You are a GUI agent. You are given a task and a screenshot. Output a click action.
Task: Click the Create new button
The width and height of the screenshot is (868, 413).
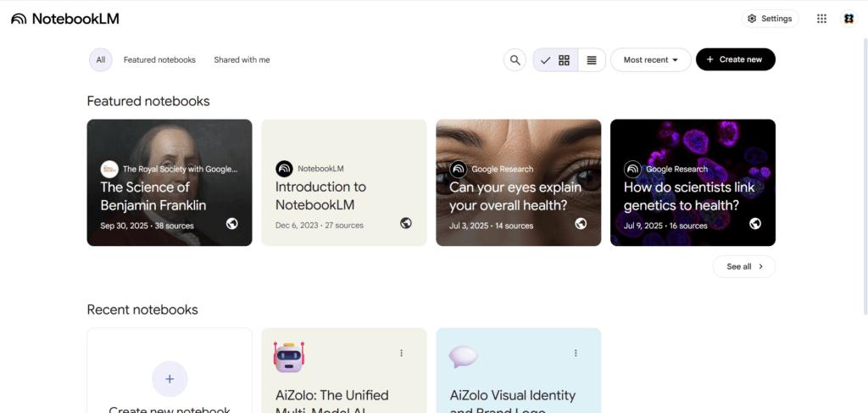735,60
